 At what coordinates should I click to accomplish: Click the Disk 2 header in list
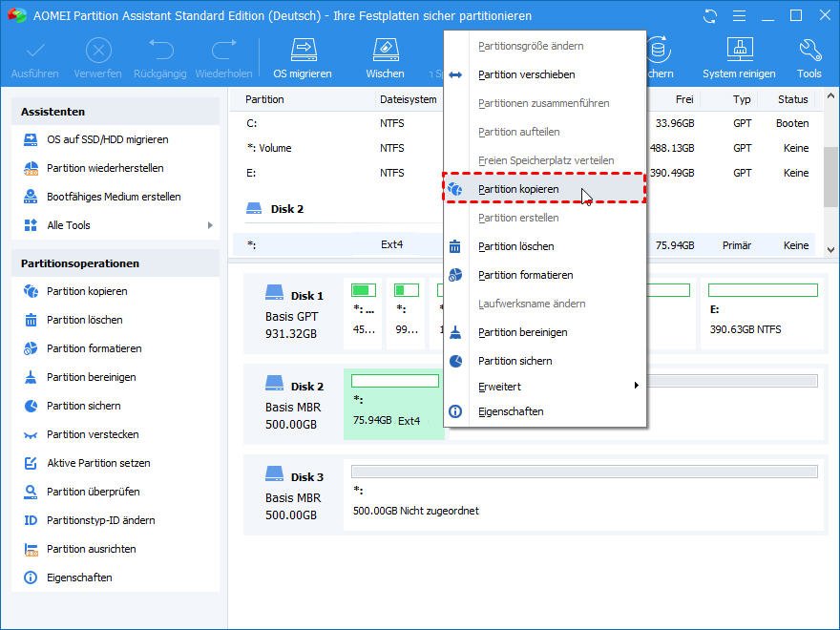[275, 209]
